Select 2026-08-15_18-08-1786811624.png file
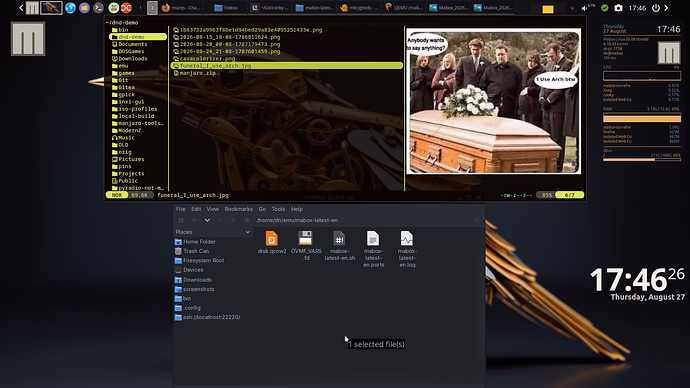Viewport: 690px width, 388px height. pyautogui.click(x=227, y=37)
